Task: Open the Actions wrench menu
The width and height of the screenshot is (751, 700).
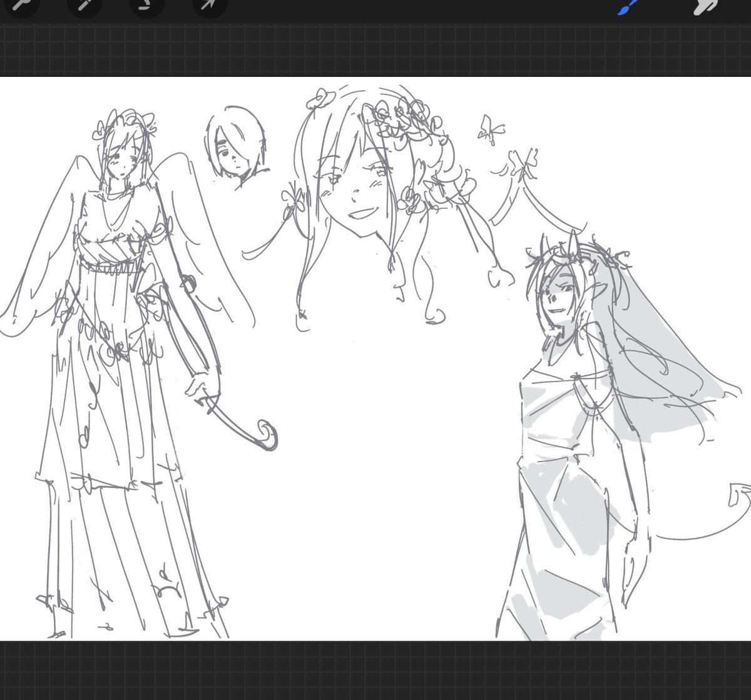Action: pyautogui.click(x=21, y=6)
